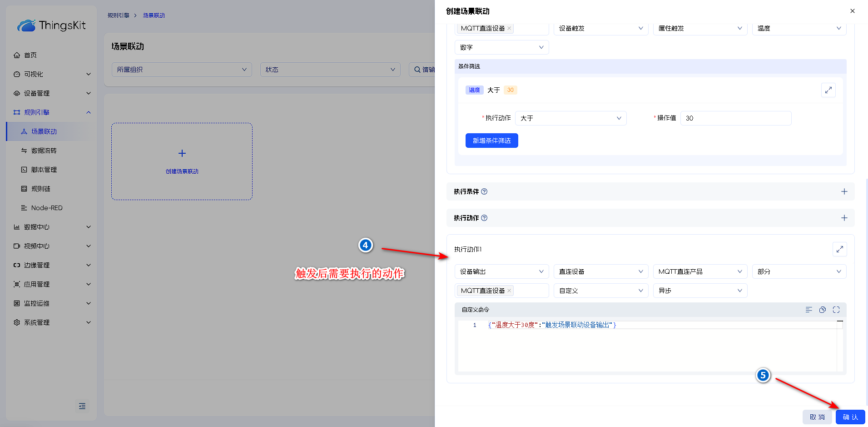Click the 新增条件筛选 button
Image resolution: width=868 pixels, height=427 pixels.
(x=491, y=141)
